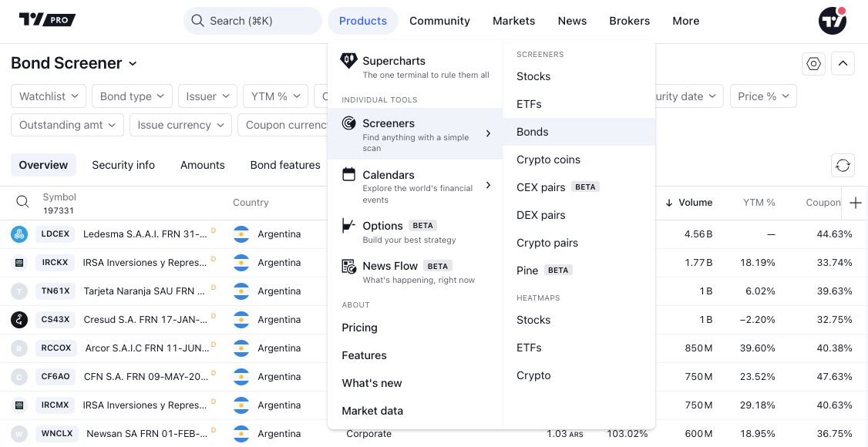Click the Argentina flag in WNCLX row
The image size is (868, 447).
coord(241,434)
